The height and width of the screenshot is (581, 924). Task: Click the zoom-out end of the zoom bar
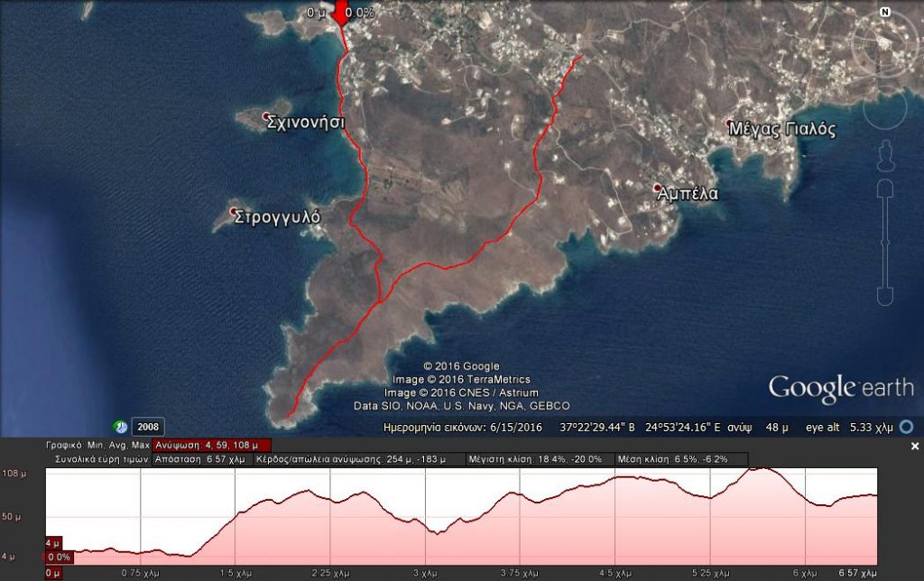tap(885, 297)
